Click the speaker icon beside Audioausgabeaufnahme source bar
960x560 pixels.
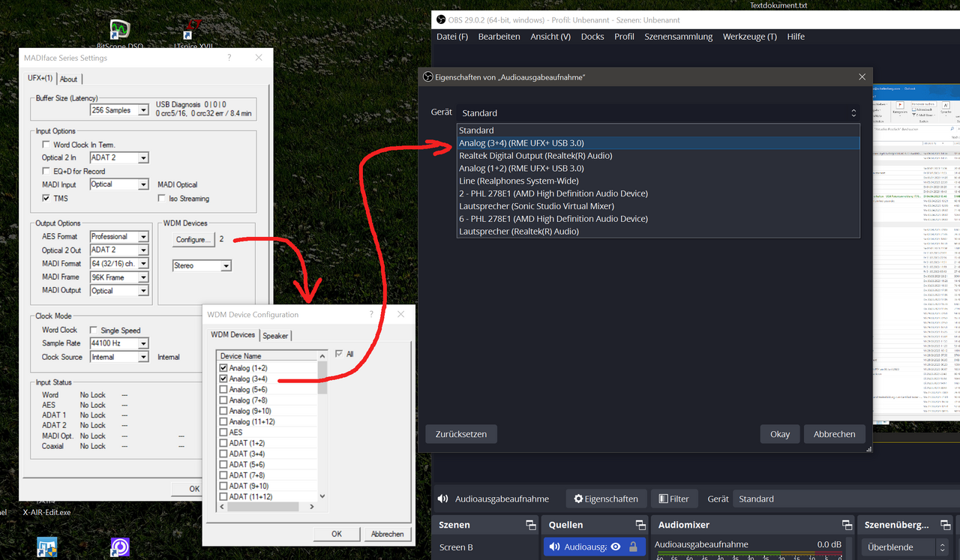click(442, 499)
